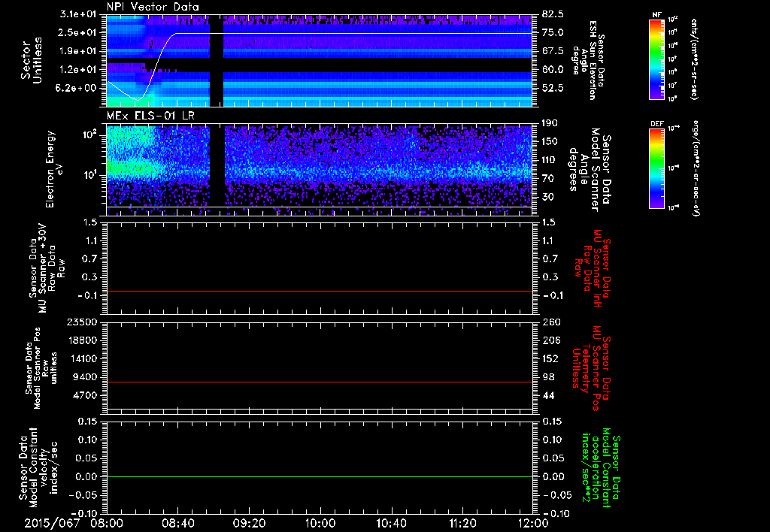The height and width of the screenshot is (532, 770).
Task: Click the red line in MU Scanner +30V panel
Action: point(320,291)
